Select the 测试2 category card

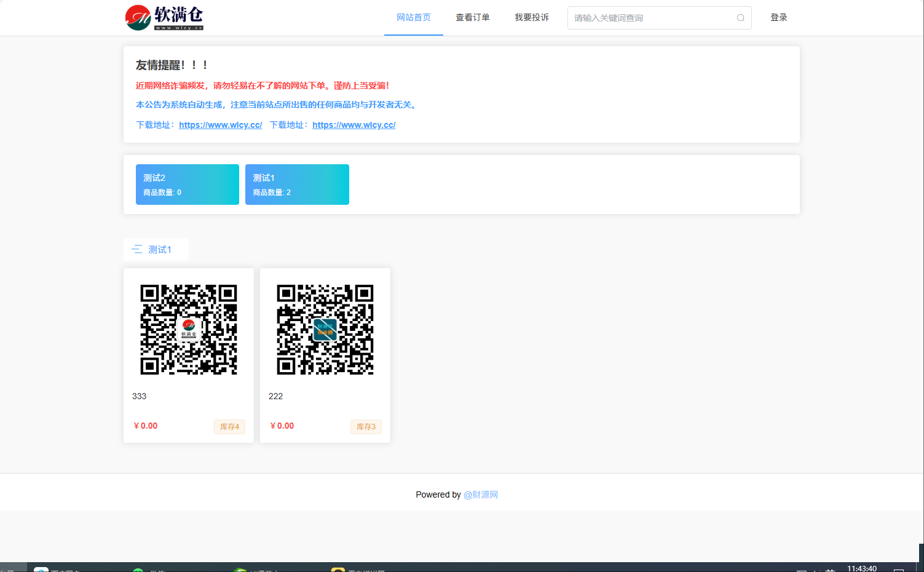click(x=187, y=185)
